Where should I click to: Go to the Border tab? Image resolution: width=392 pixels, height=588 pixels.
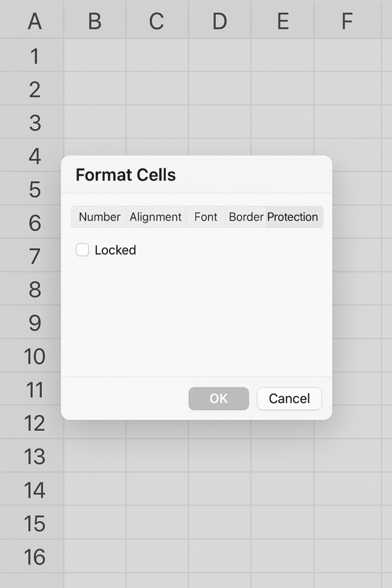[246, 216]
